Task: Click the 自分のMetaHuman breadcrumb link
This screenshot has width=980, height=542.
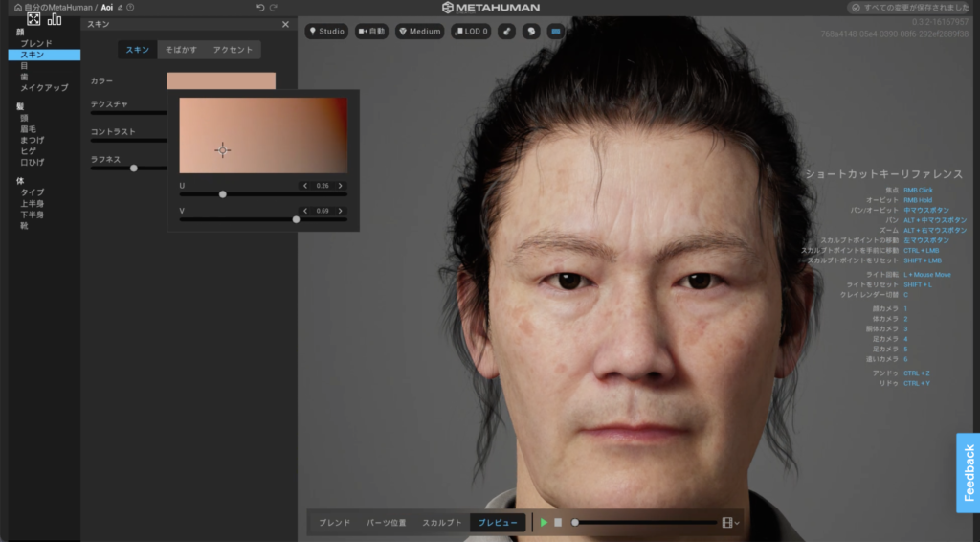Action: click(x=58, y=8)
